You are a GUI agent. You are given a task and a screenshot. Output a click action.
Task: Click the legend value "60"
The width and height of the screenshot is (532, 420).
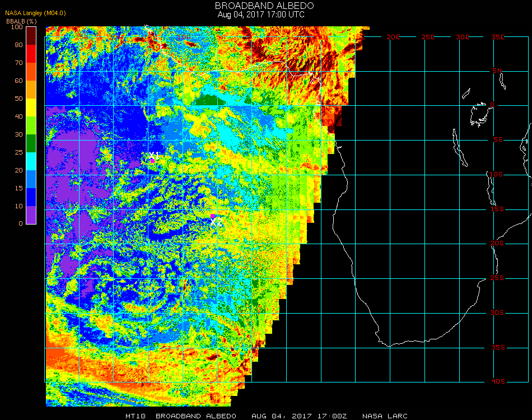[18, 81]
